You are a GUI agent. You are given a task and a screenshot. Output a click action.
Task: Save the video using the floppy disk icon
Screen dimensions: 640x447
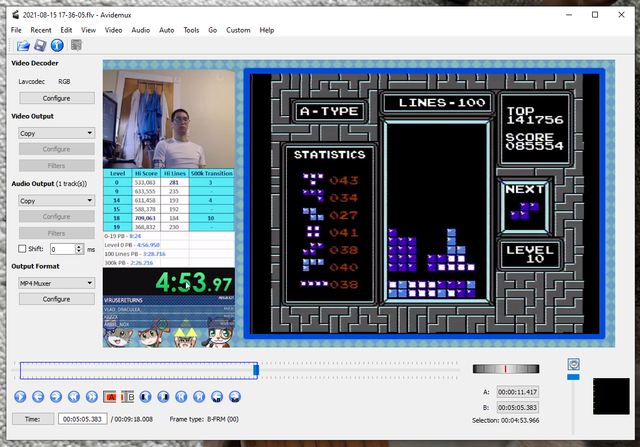(x=40, y=45)
